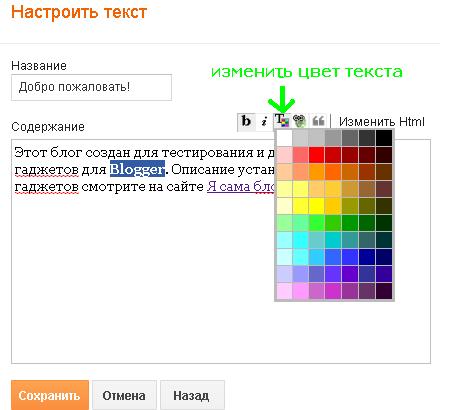The width and height of the screenshot is (455, 410).
Task: Toggle italic formatting with the i icon
Action: [x=264, y=121]
